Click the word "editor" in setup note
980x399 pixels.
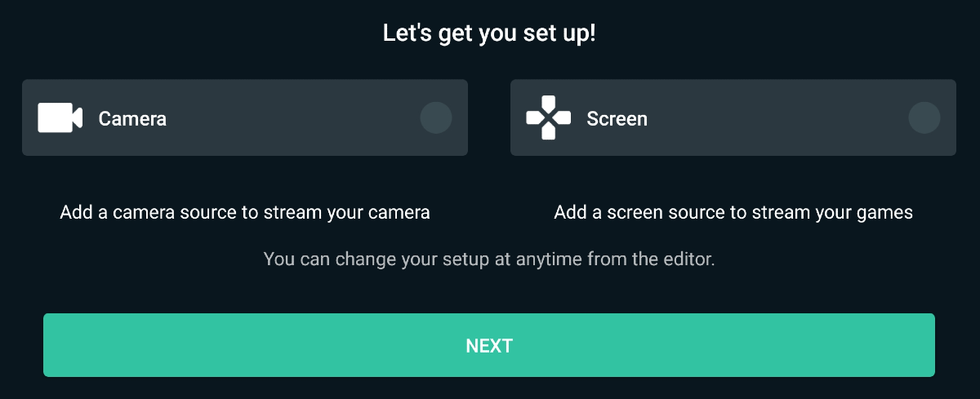click(688, 260)
